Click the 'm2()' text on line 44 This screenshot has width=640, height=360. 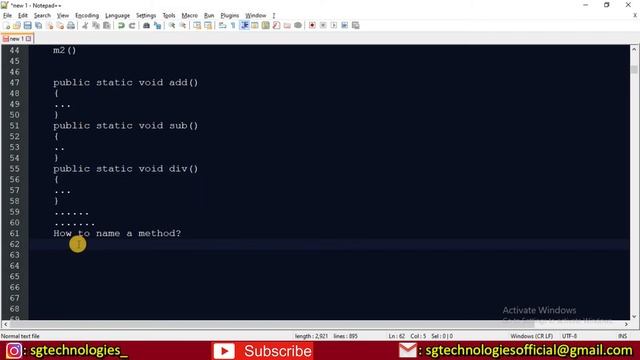click(64, 50)
